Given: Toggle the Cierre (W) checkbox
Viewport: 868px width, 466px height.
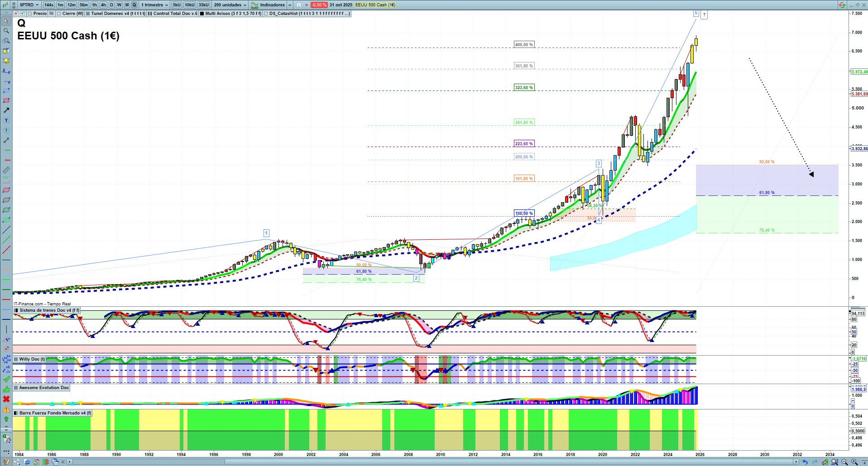Looking at the screenshot, I should click(59, 14).
